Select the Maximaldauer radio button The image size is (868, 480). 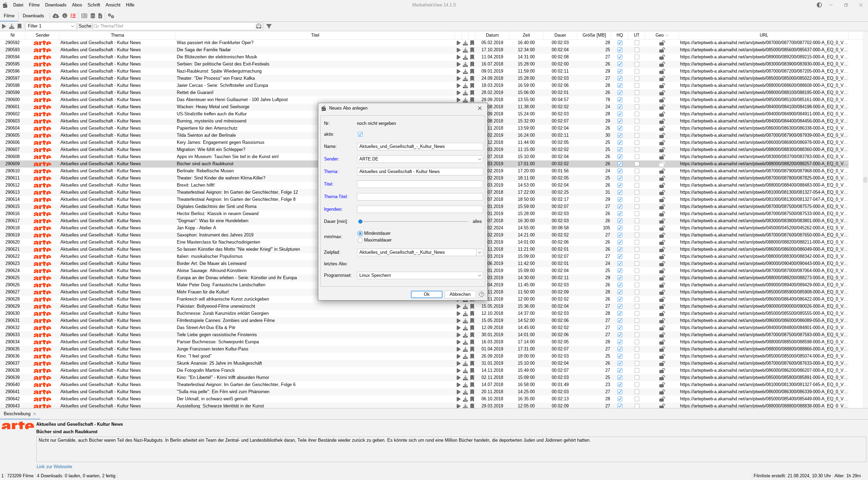[360, 240]
